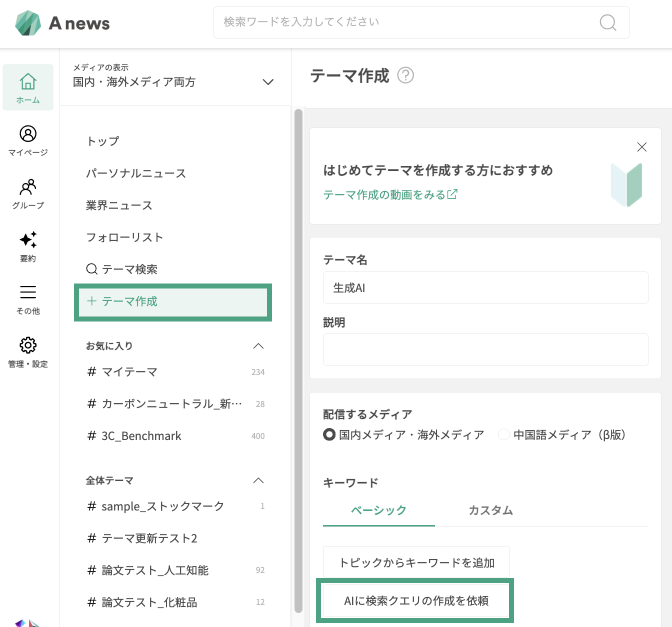Image resolution: width=672 pixels, height=627 pixels.
Task: Click the help question mark next to テーマ作成
Action: (405, 75)
